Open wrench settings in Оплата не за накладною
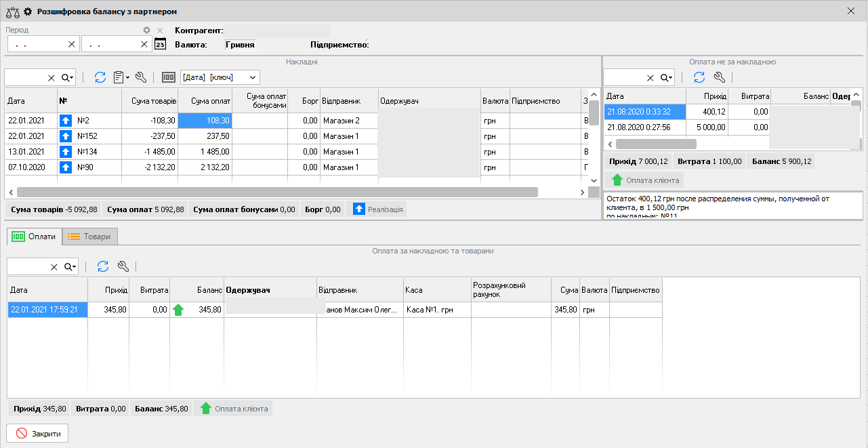Viewport: 868px width, 448px height. click(x=720, y=77)
